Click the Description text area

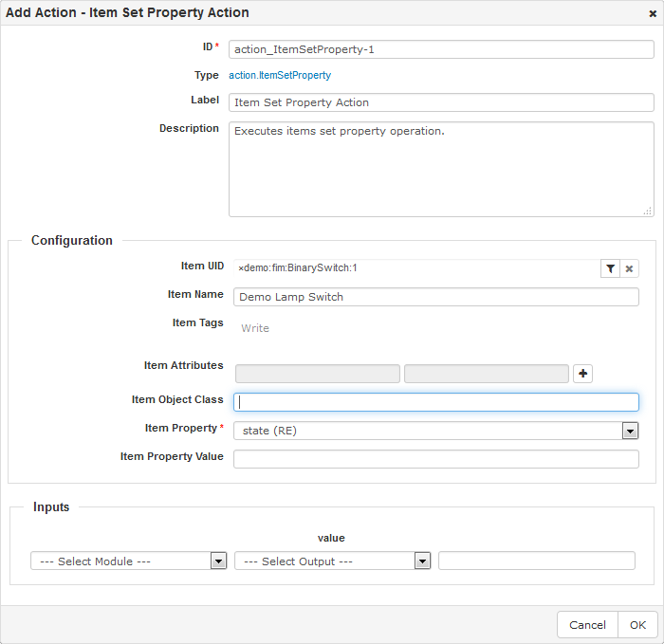pos(441,170)
